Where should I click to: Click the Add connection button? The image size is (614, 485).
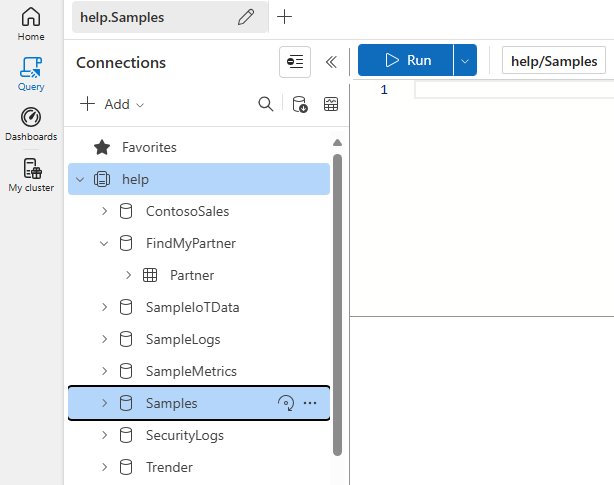[112, 104]
